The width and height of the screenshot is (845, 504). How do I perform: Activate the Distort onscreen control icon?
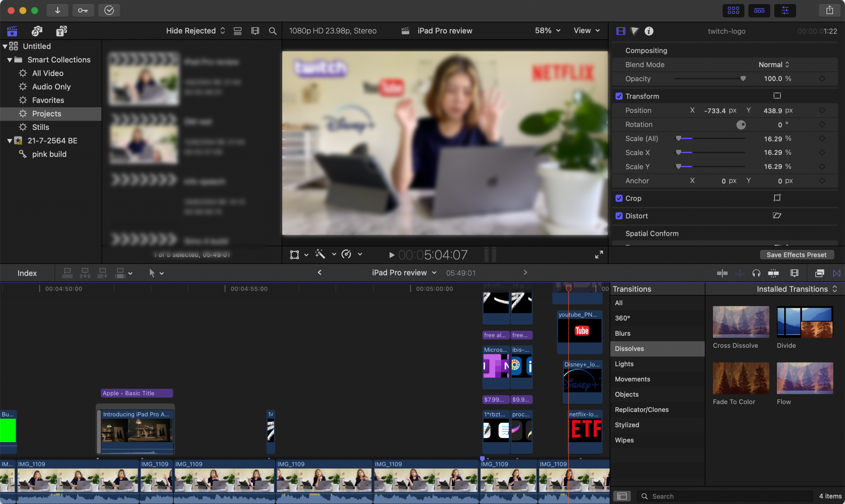(x=777, y=215)
